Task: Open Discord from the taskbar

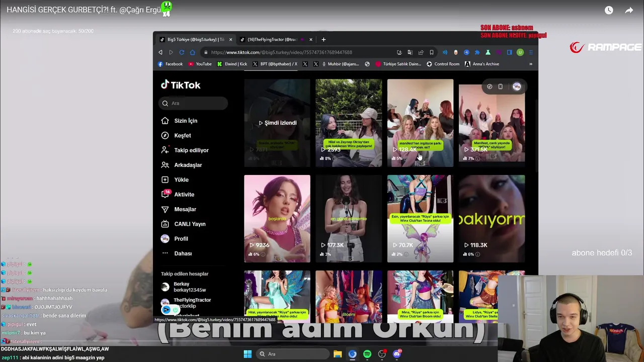Action: pos(397,354)
